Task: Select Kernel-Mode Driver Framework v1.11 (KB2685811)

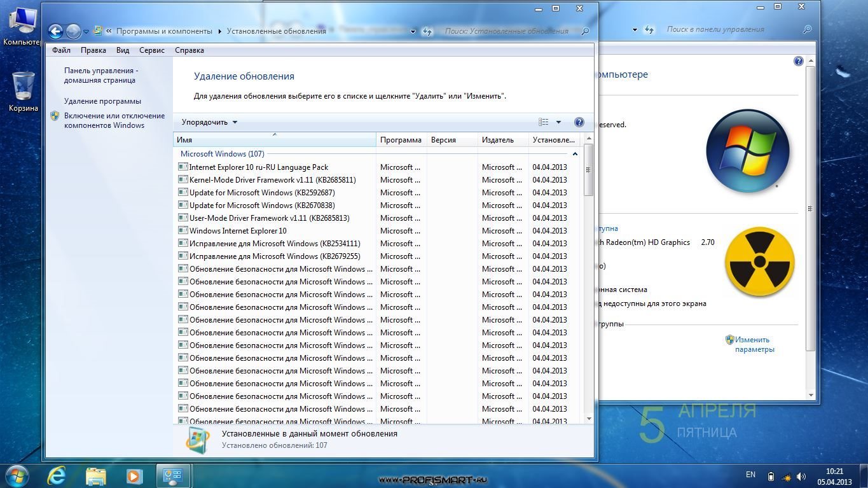Action: 378,180
